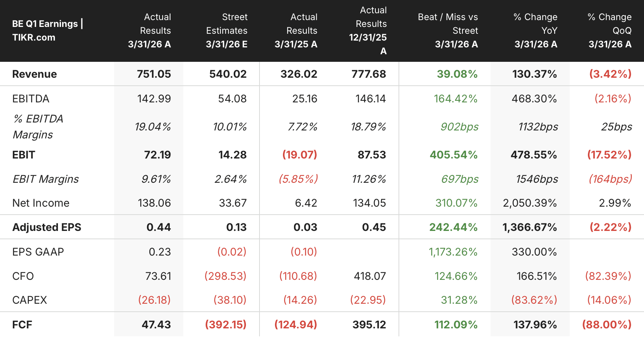The height and width of the screenshot is (339, 644).
Task: Click the Adjusted EPS row label
Action: [47, 227]
